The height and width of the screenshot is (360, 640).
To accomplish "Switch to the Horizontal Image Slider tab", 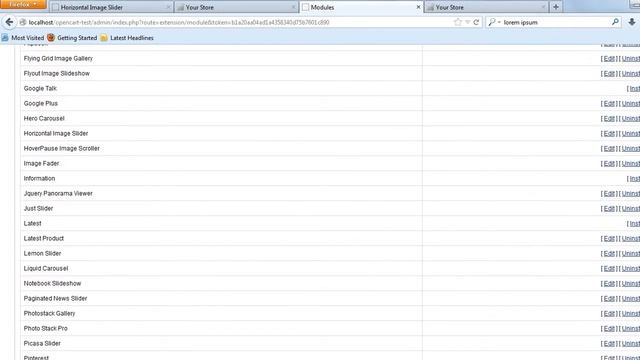I will pos(111,7).
